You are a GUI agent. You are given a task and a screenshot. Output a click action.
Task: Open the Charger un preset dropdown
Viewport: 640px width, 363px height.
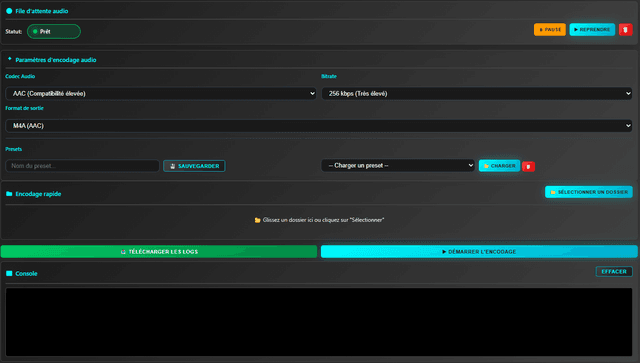tap(398, 165)
